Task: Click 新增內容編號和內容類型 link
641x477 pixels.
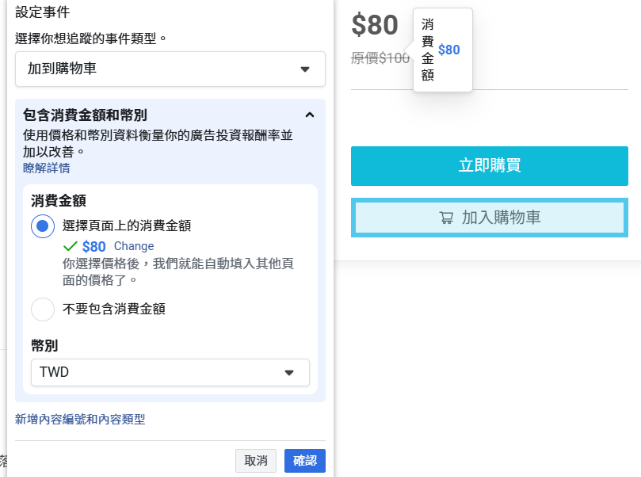Action: click(80, 419)
